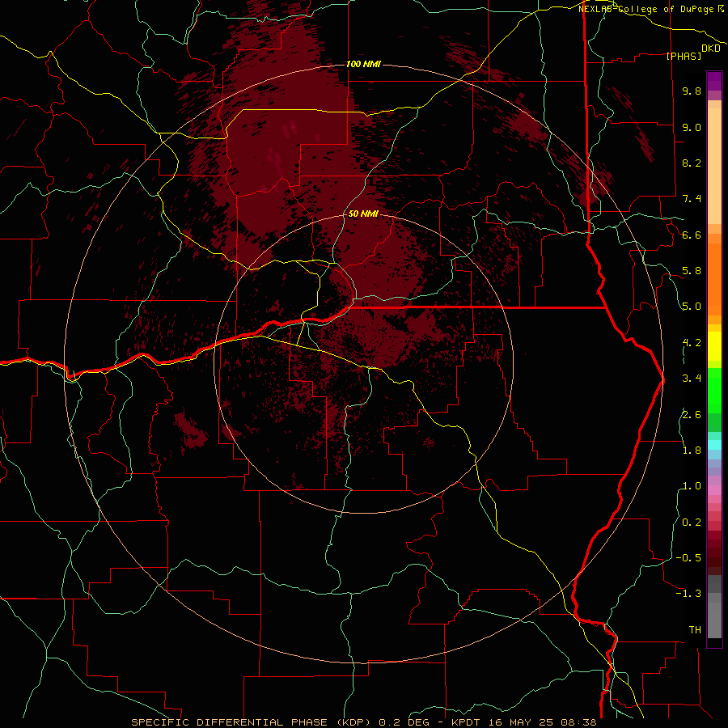This screenshot has width=728, height=728.
Task: Click the -1.3 value on the scale
Action: tap(688, 594)
